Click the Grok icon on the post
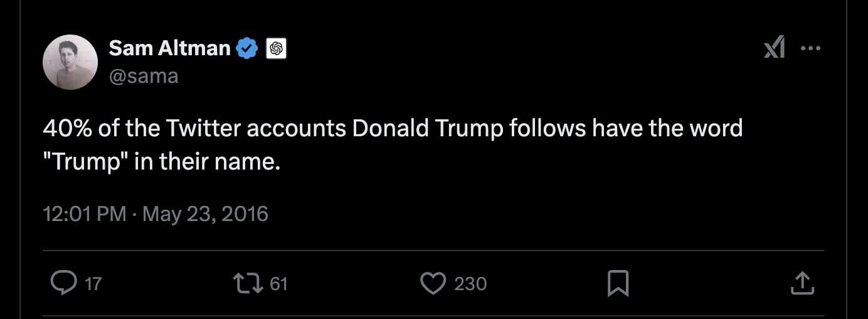868x319 pixels. coord(775,48)
